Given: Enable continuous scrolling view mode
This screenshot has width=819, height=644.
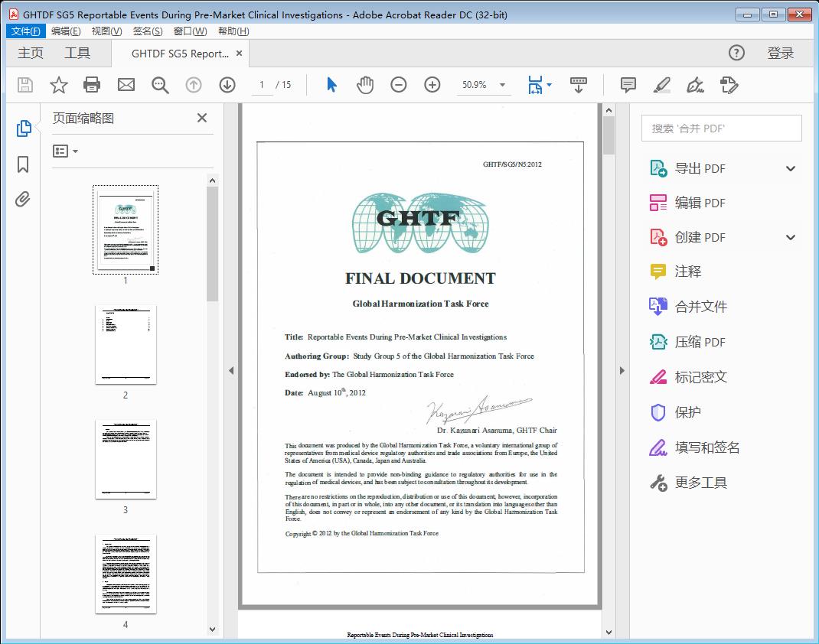Looking at the screenshot, I should coord(578,85).
